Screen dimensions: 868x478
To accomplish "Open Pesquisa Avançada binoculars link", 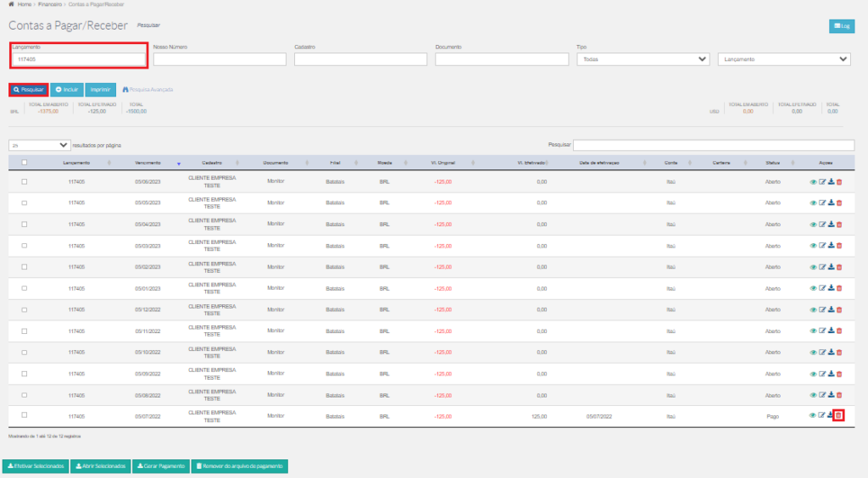I will tap(147, 90).
